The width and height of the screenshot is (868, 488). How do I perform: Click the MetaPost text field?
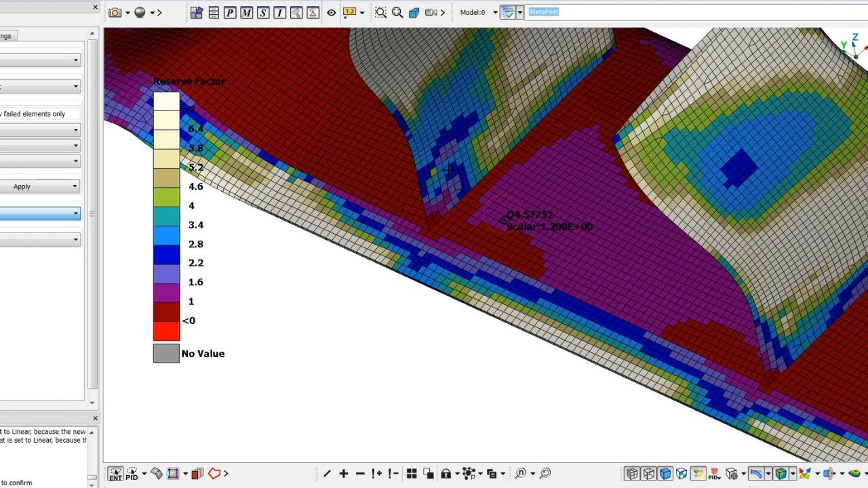(696, 12)
